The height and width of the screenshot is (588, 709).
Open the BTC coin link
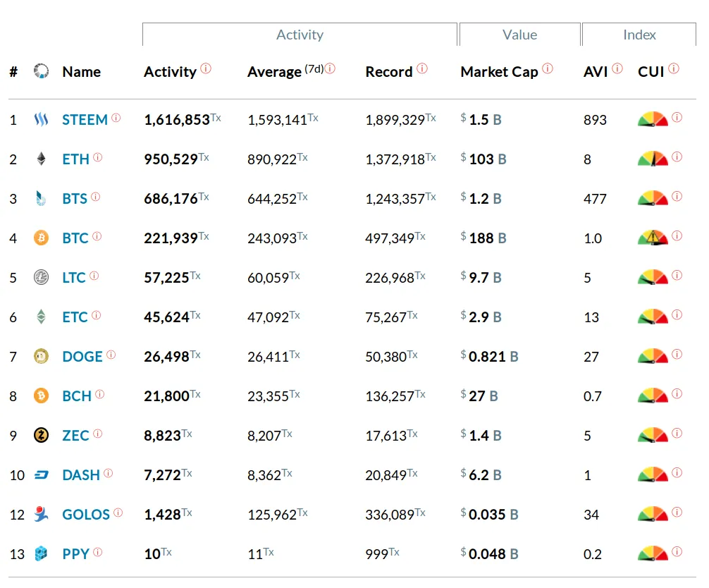pos(75,238)
